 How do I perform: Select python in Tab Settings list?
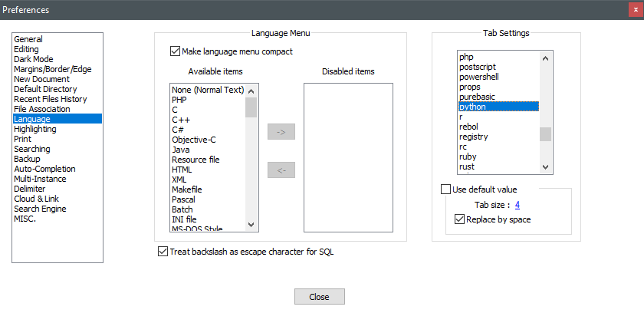pos(498,107)
